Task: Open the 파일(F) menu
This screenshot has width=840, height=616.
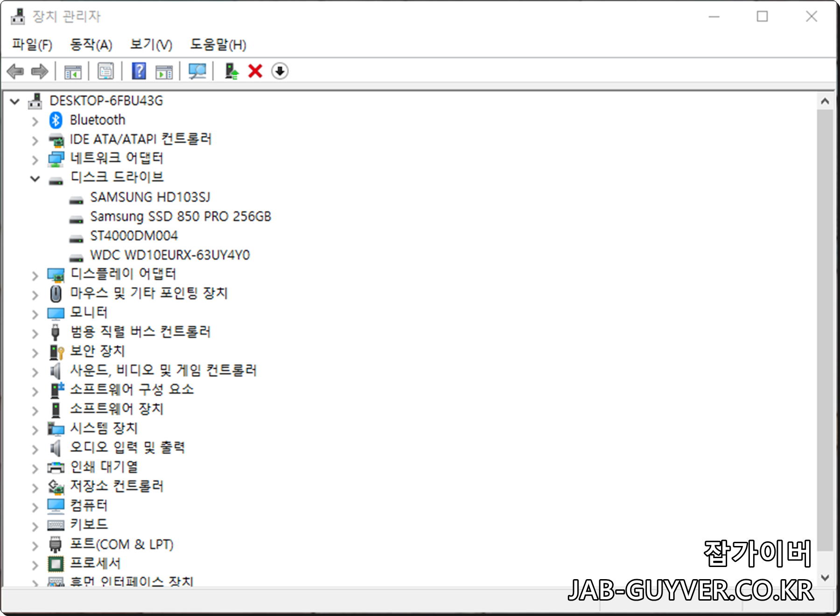Action: point(32,45)
